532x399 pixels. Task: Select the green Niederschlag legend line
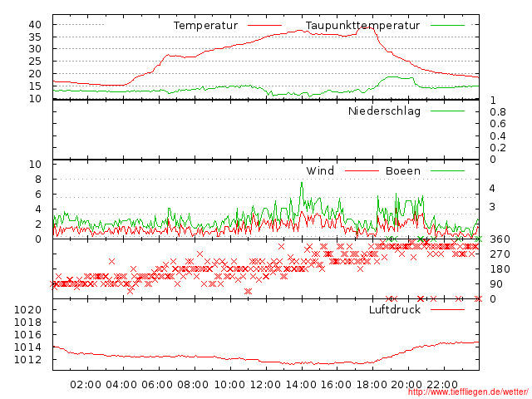coord(447,111)
